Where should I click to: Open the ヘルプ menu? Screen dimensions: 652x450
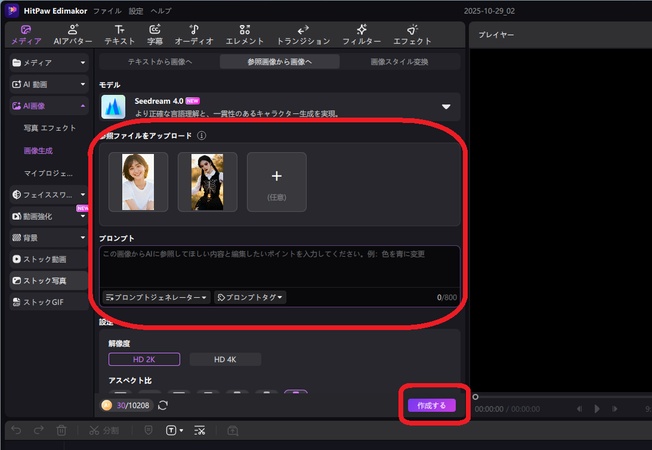click(x=161, y=11)
